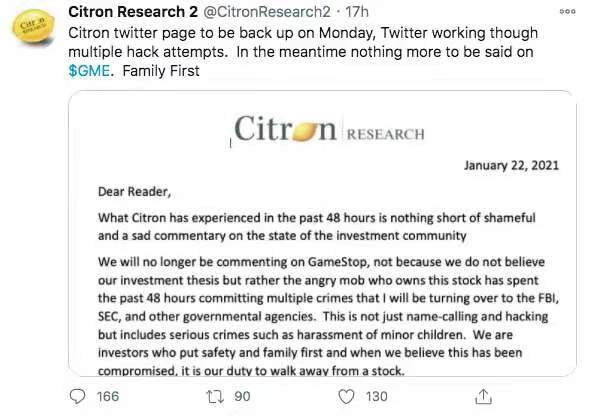The width and height of the screenshot is (591, 416).
Task: Open the $GME cashtag link
Action: (89, 71)
